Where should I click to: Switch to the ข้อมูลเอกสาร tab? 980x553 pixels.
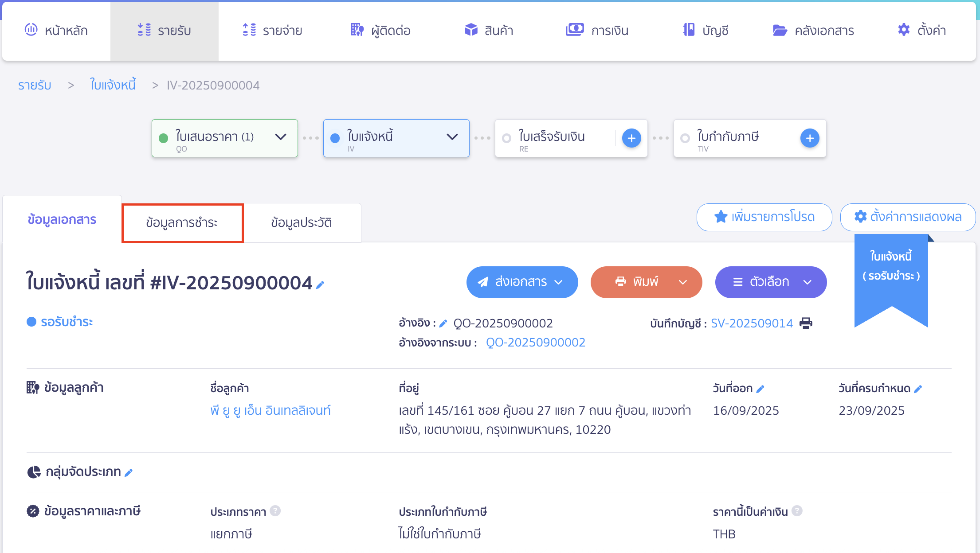coord(62,220)
